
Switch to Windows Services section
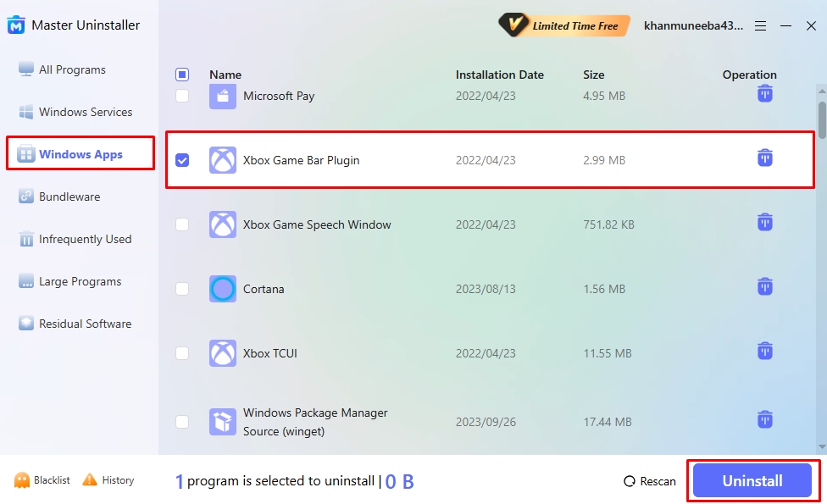[86, 112]
